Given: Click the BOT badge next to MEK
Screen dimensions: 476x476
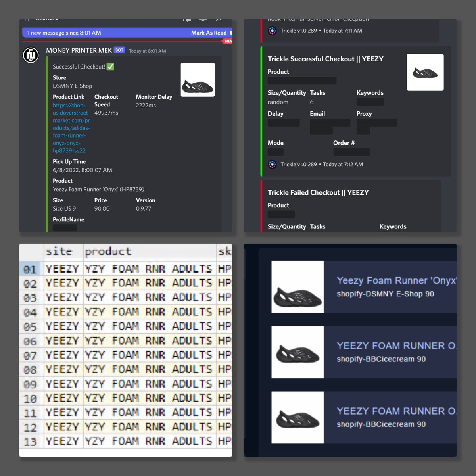Looking at the screenshot, I should [119, 50].
